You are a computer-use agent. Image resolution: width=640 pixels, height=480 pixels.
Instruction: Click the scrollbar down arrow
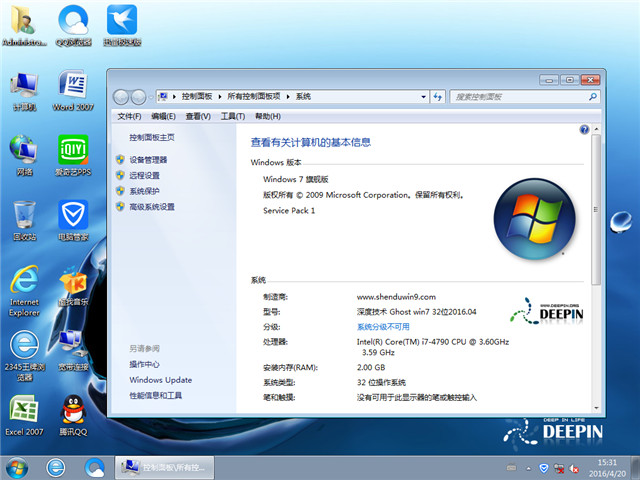pos(596,408)
